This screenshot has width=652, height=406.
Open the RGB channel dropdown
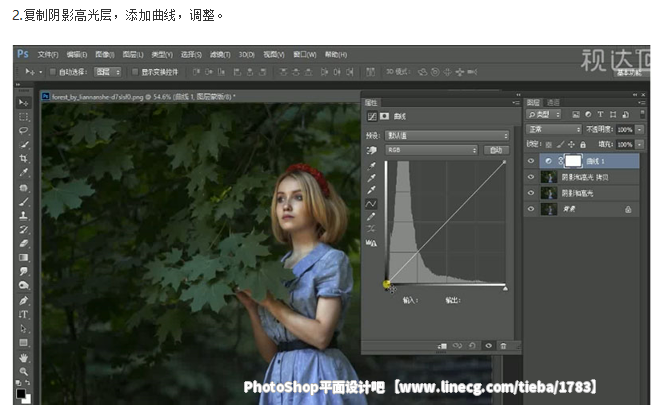[432, 150]
